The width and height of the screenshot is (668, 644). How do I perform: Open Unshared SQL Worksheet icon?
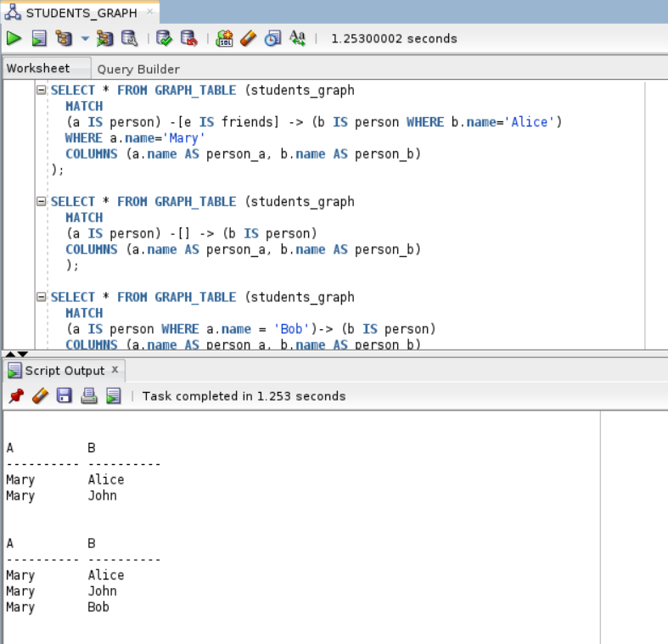(224, 38)
